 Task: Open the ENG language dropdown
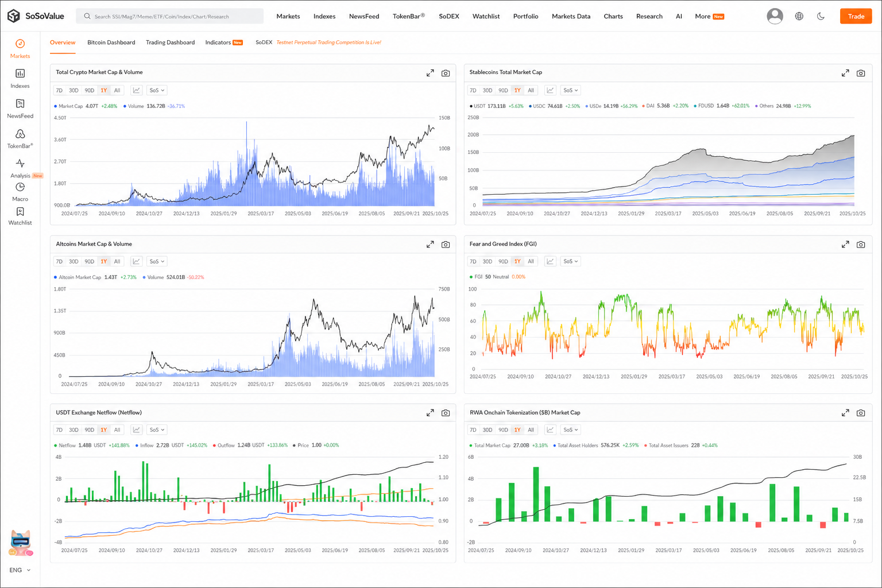(x=20, y=570)
